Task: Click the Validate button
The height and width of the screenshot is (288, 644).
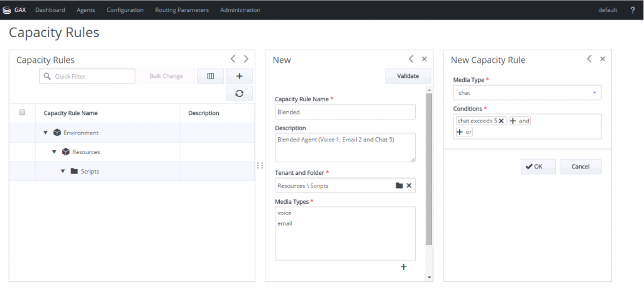Action: [408, 76]
